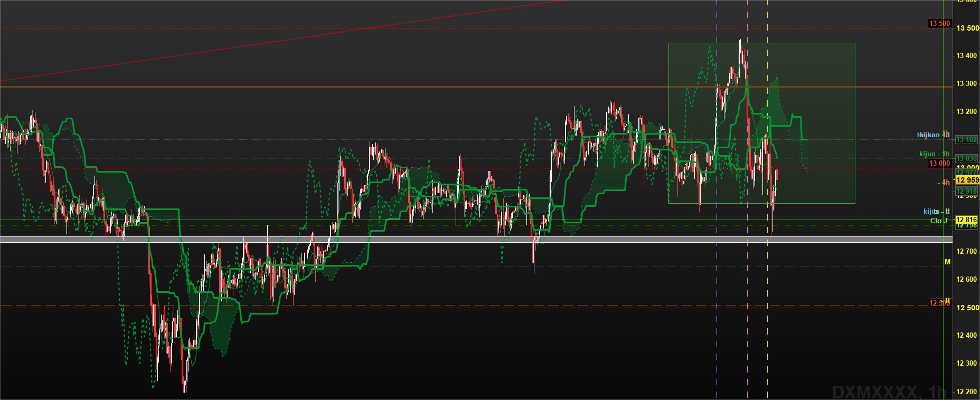Click the "kijun - 1h" label
Image resolution: width=980 pixels, height=400 pixels.
pos(934,154)
